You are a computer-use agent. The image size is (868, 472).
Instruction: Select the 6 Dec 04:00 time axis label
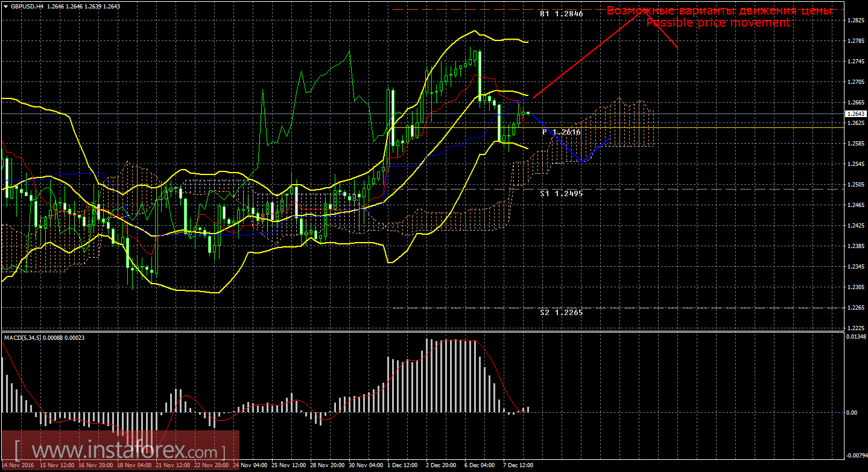[480, 466]
